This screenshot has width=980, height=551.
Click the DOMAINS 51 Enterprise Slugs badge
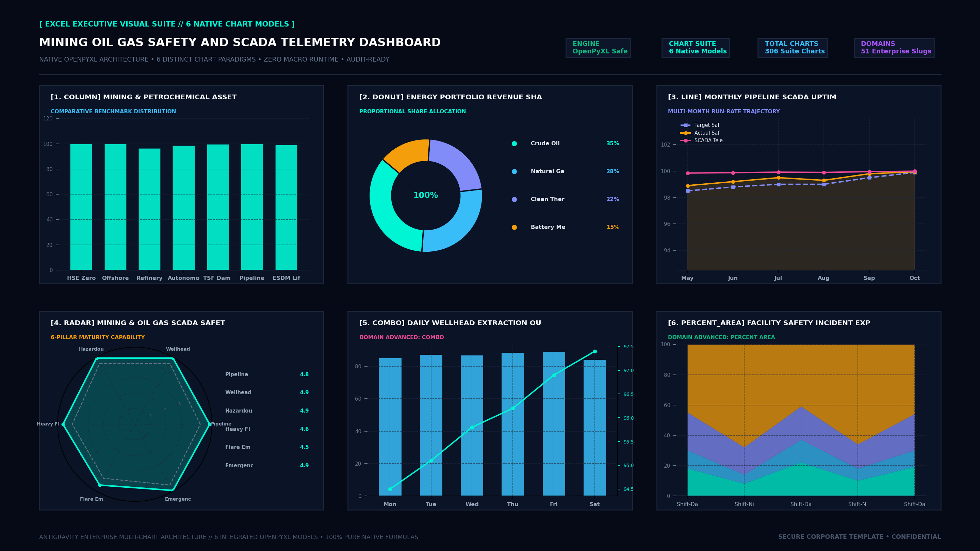click(x=894, y=48)
